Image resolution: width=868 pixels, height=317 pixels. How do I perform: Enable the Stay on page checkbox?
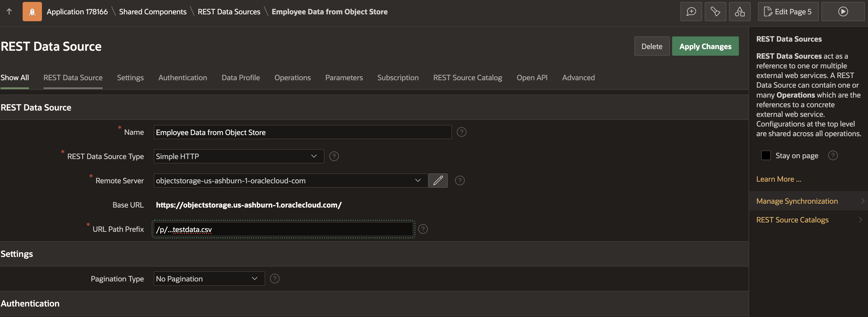coord(766,155)
